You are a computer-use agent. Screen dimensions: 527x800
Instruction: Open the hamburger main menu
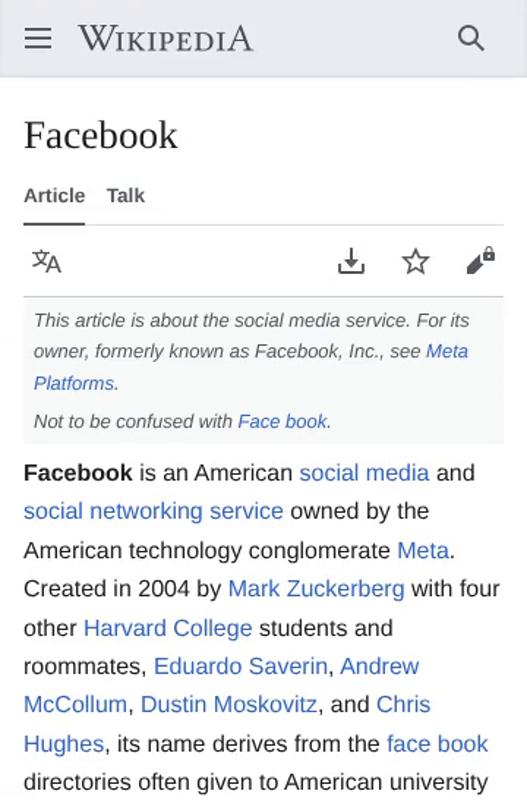pyautogui.click(x=38, y=38)
